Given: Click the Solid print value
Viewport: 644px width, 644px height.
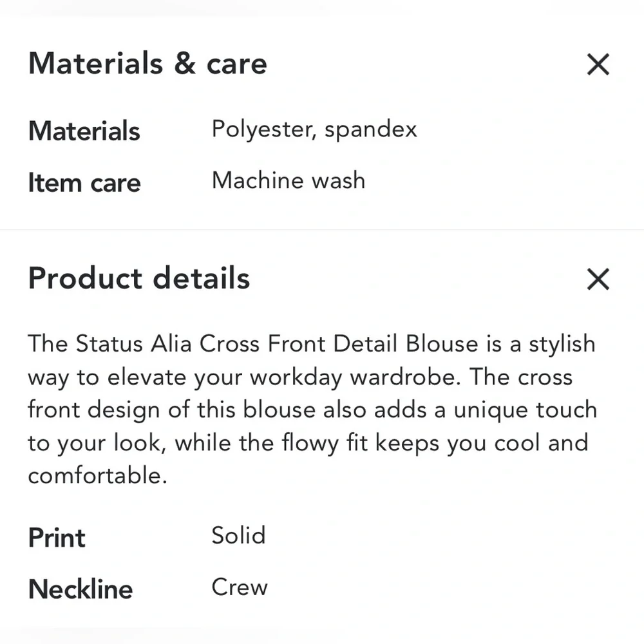Looking at the screenshot, I should (x=238, y=536).
